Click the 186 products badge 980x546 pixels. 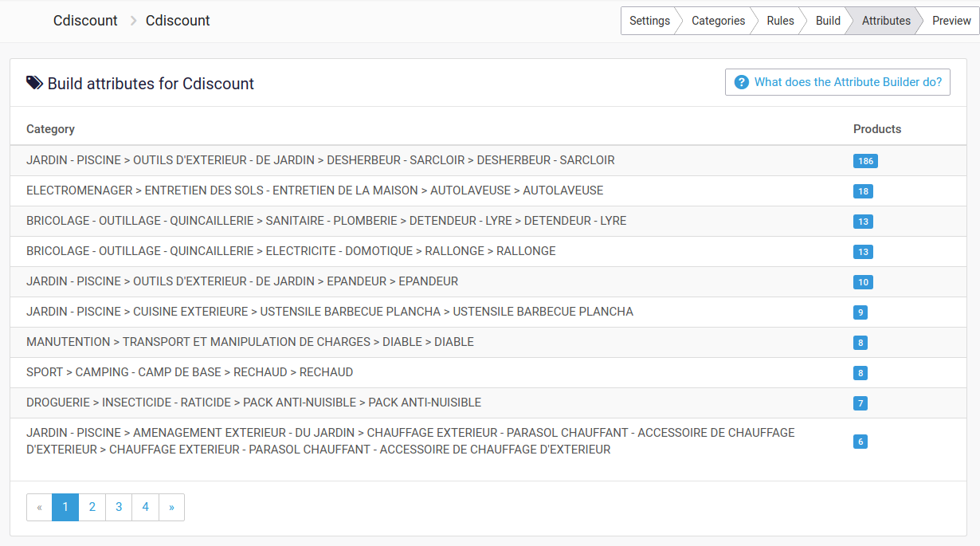point(865,161)
